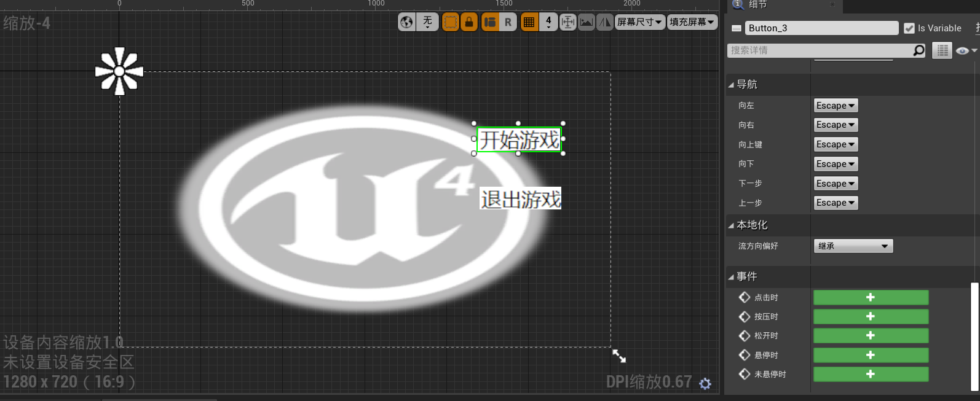Click the 1280 x 720 (16:9) resolution text
The image size is (980, 401).
[69, 382]
